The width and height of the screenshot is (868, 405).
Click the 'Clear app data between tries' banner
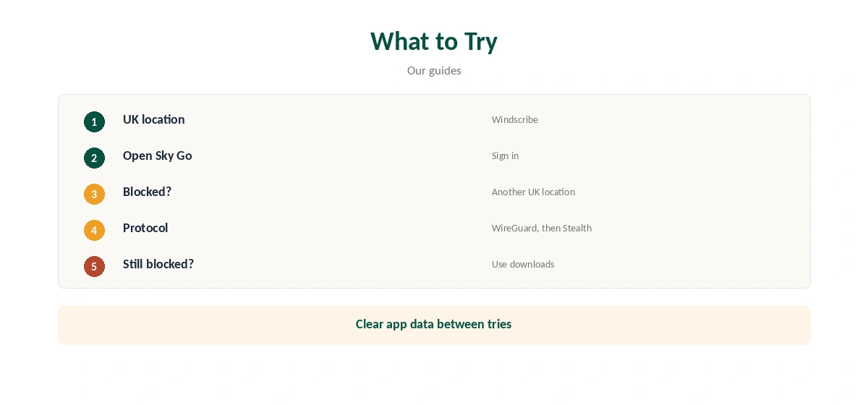pyautogui.click(x=434, y=324)
